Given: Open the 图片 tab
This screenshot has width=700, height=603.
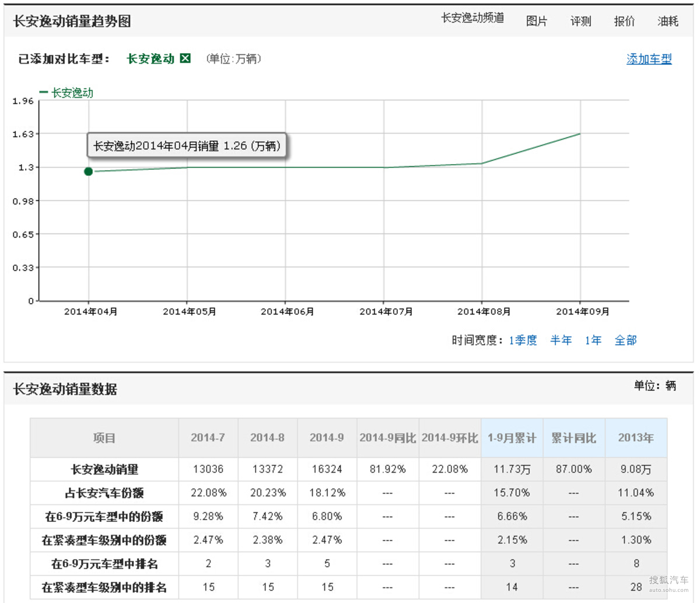Looking at the screenshot, I should (x=536, y=22).
